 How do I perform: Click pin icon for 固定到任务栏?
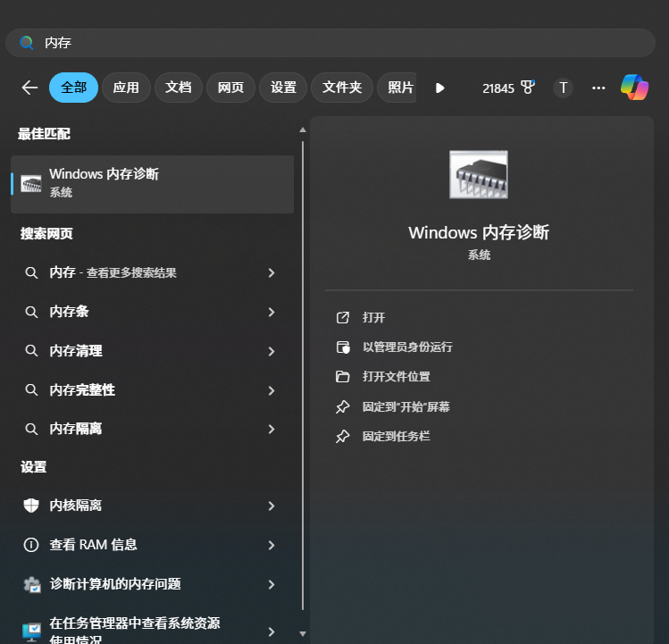point(343,436)
